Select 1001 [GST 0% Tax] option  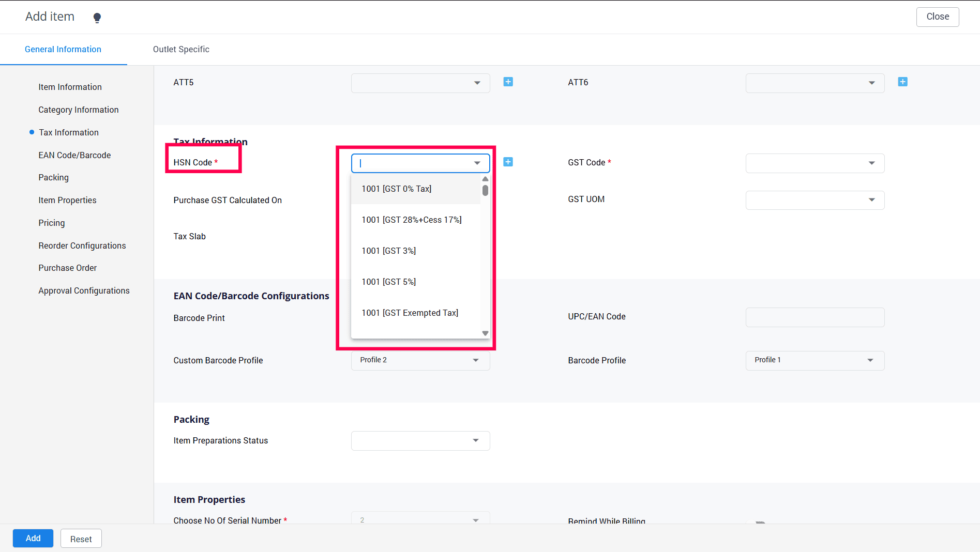tap(396, 189)
